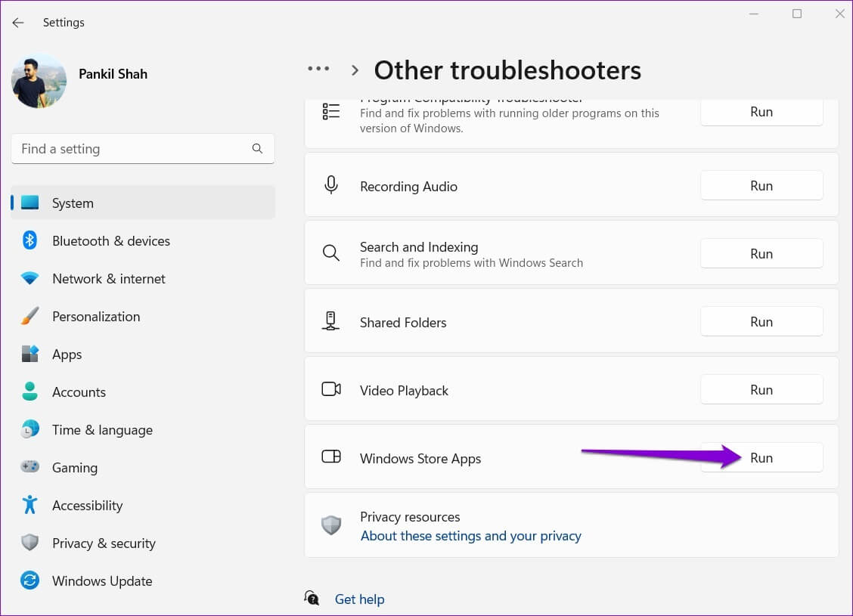Open About these settings and your privacy
Viewport: 853px width, 616px height.
470,535
